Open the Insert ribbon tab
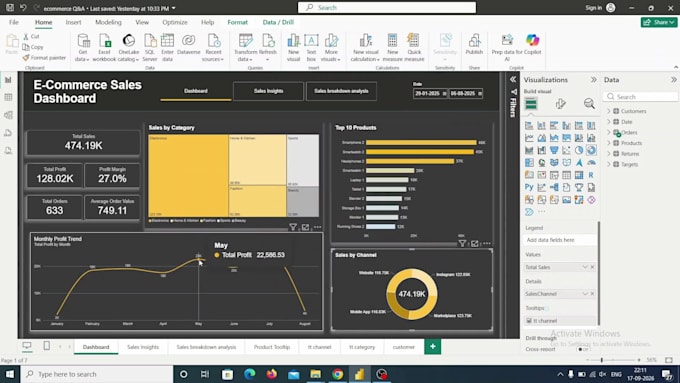 tap(73, 22)
